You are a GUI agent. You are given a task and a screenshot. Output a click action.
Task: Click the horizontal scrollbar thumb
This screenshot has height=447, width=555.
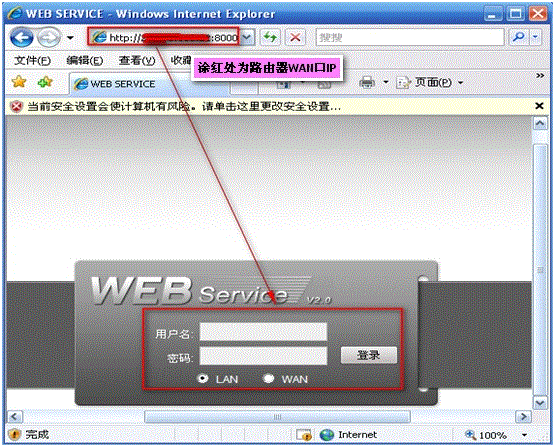(277, 417)
